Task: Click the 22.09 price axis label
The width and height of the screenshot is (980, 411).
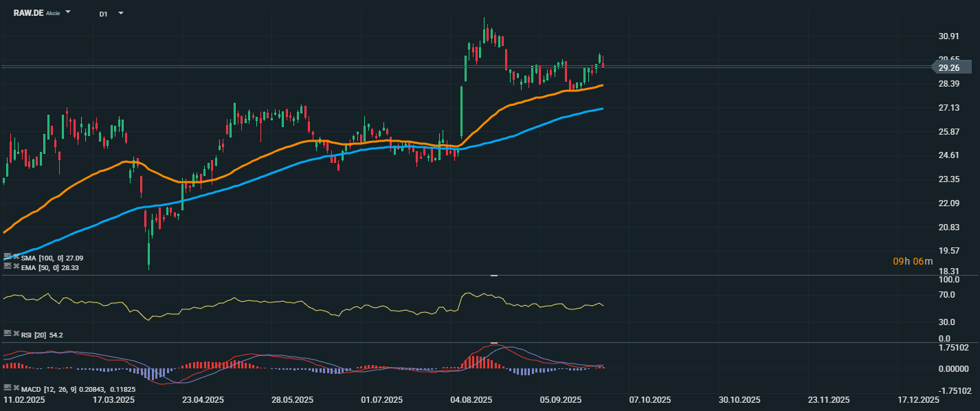Action: click(x=949, y=203)
